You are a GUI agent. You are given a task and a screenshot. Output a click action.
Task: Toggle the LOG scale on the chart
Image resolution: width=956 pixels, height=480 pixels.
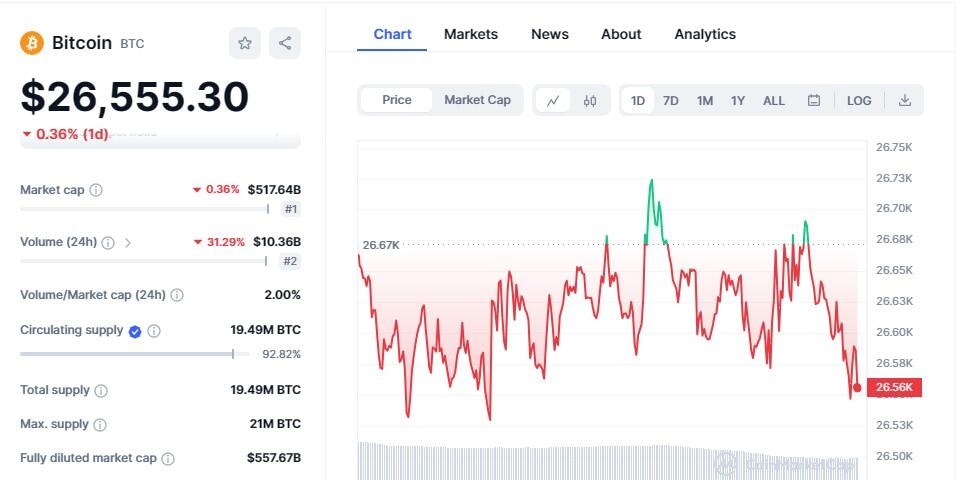(859, 100)
